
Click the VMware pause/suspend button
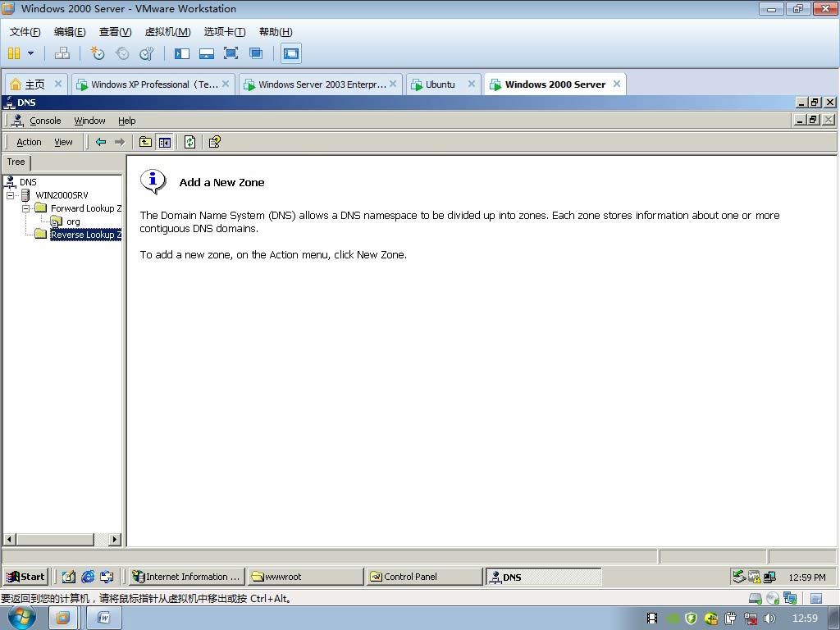[14, 53]
